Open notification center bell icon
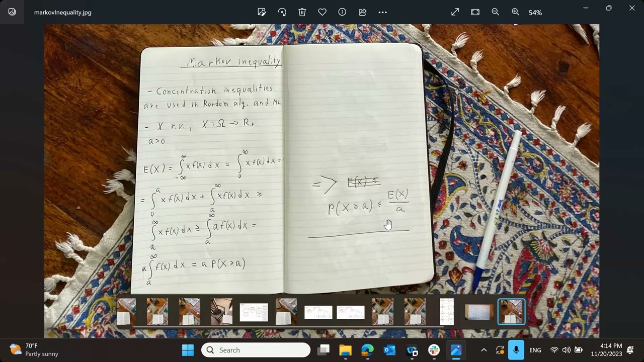 630,350
